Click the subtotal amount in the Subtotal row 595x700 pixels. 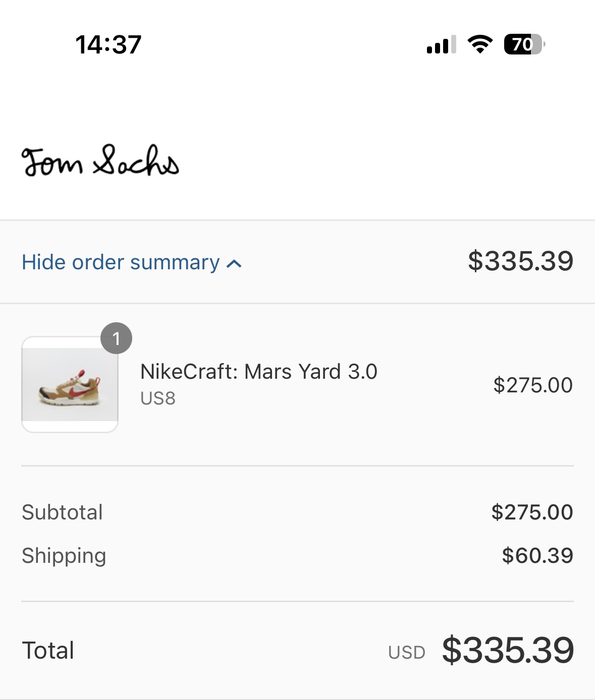[x=532, y=512]
